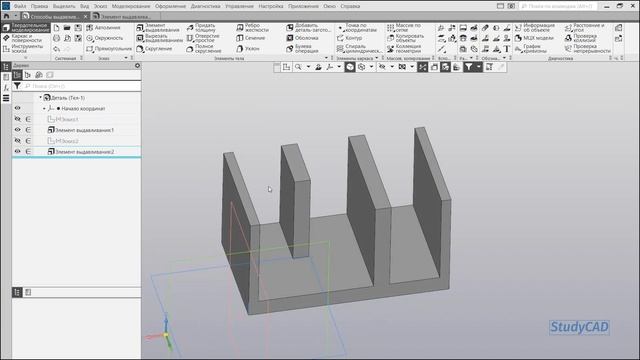Image resolution: width=640 pixels, height=360 pixels.
Task: Select Расстояние и угол measurement
Action: click(584, 27)
